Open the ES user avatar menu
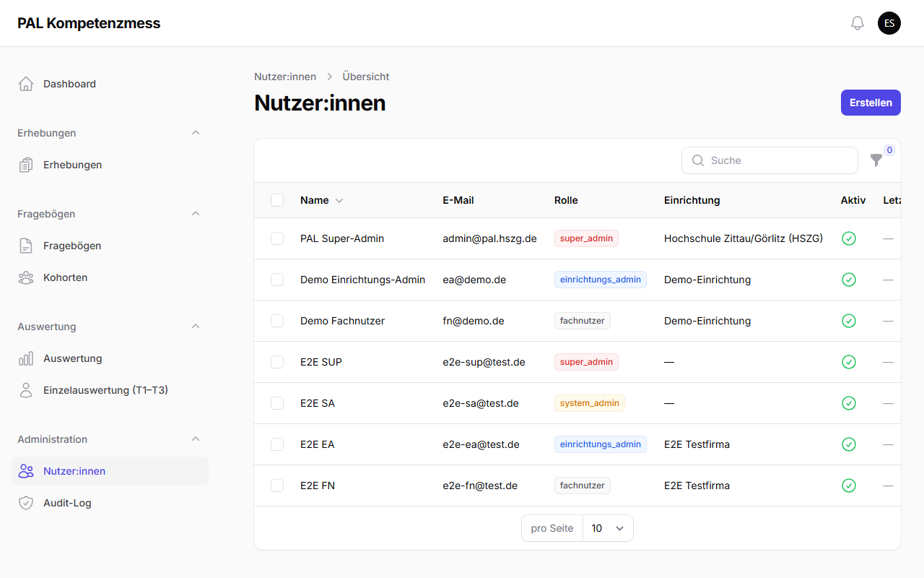Image resolution: width=924 pixels, height=578 pixels. click(x=889, y=23)
